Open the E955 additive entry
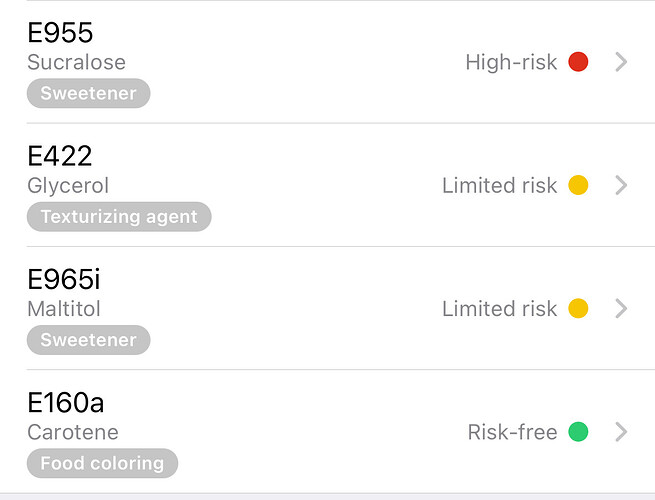 tap(60, 33)
